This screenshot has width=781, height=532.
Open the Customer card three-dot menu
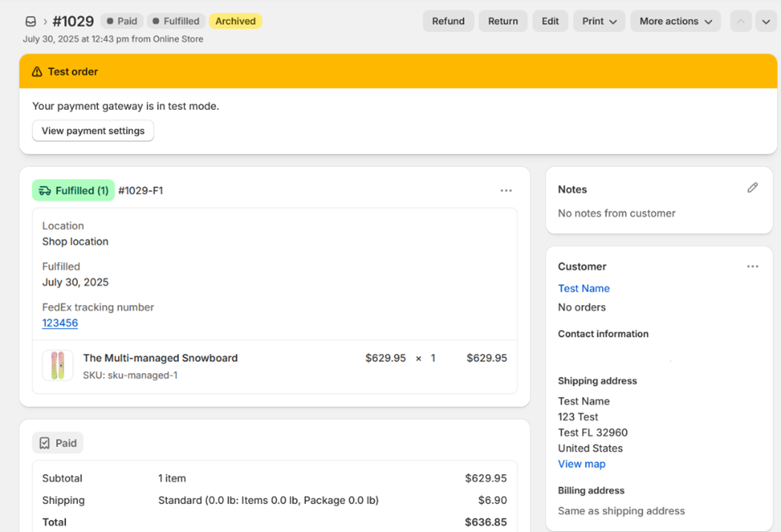click(x=752, y=266)
